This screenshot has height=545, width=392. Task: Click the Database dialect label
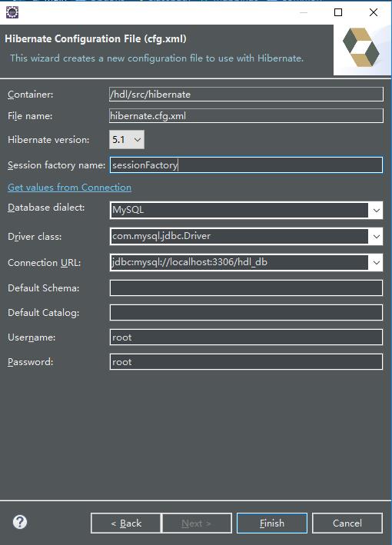pos(46,208)
